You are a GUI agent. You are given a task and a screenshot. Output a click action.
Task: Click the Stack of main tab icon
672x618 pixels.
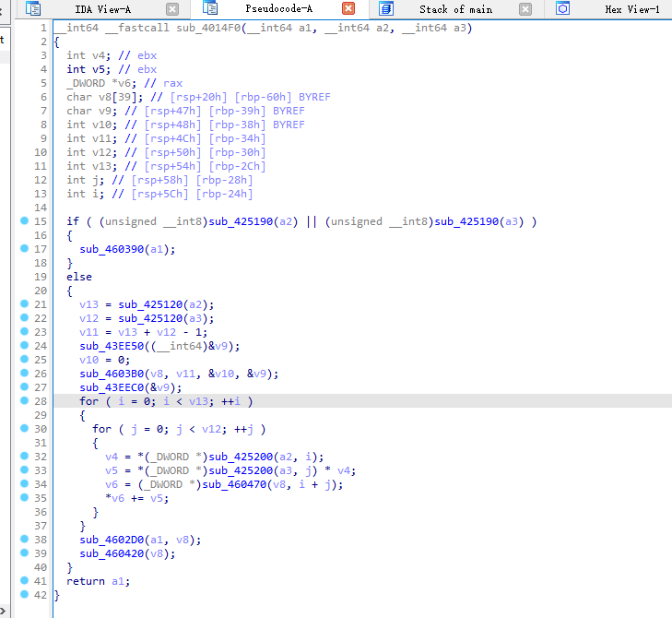pos(386,9)
